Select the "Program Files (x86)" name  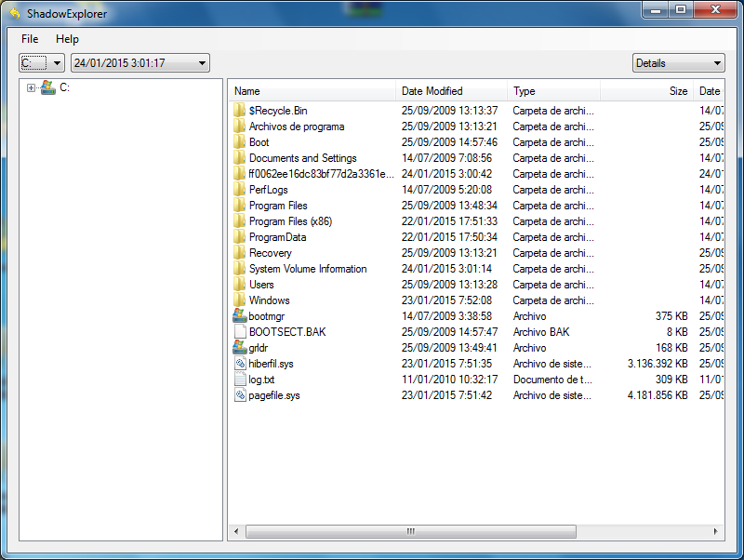coord(290,221)
